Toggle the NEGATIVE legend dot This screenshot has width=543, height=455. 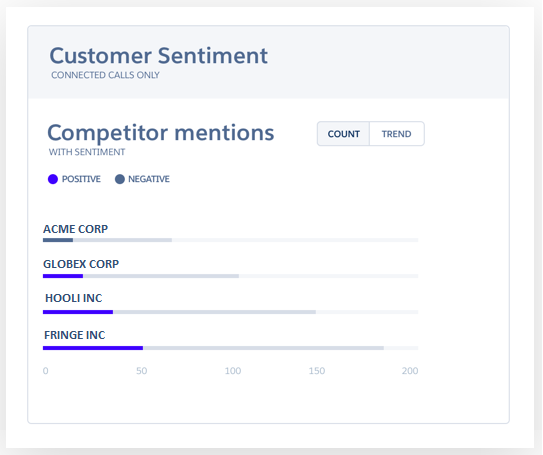pyautogui.click(x=119, y=179)
